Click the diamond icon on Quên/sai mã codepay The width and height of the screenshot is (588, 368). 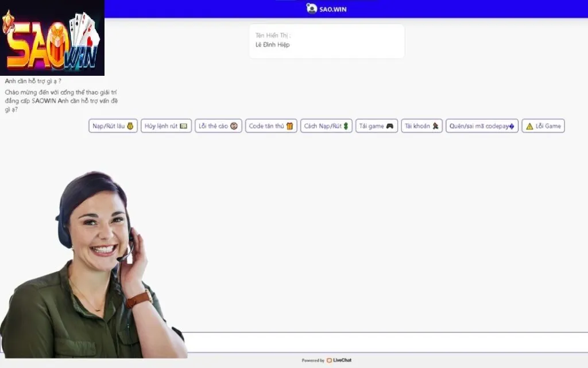click(x=512, y=126)
